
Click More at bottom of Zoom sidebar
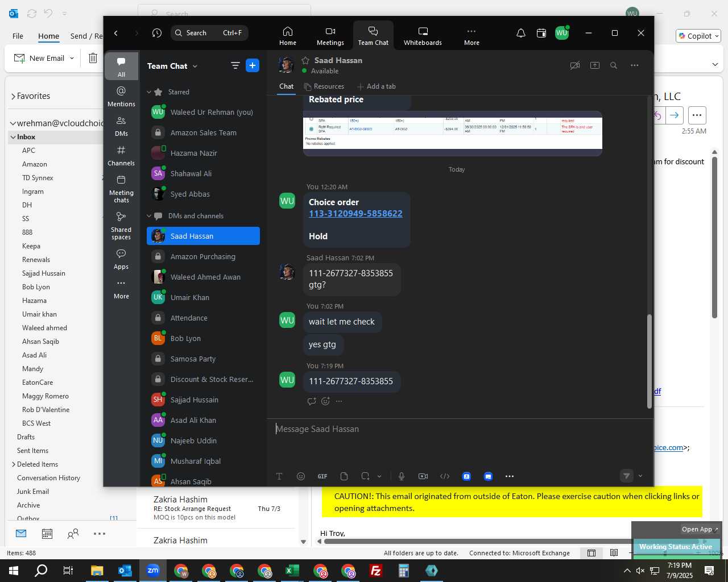tap(121, 289)
